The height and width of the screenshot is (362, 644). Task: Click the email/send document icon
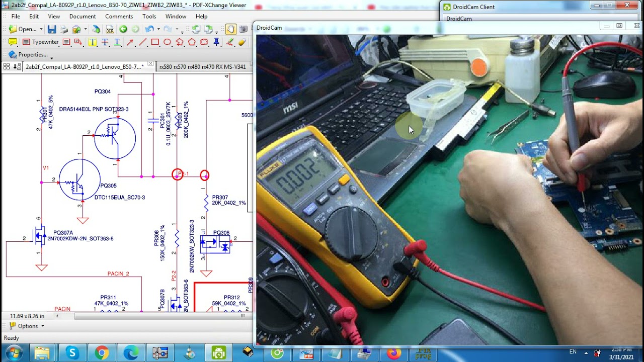pos(76,29)
